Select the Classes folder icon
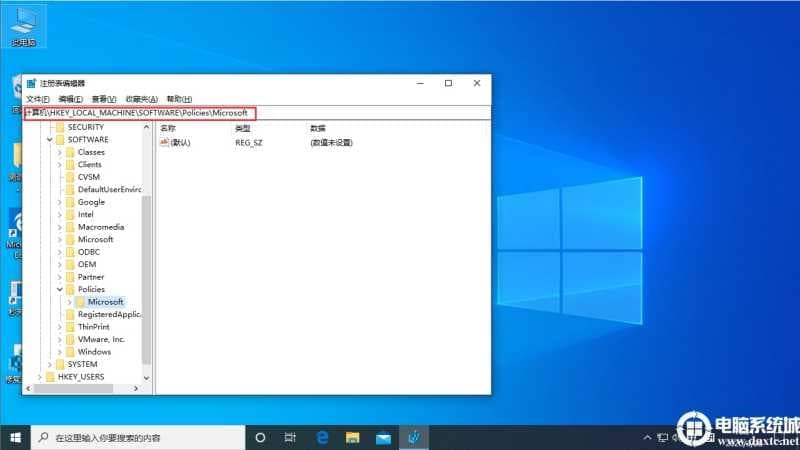Screen dimensions: 800x450 point(70,152)
